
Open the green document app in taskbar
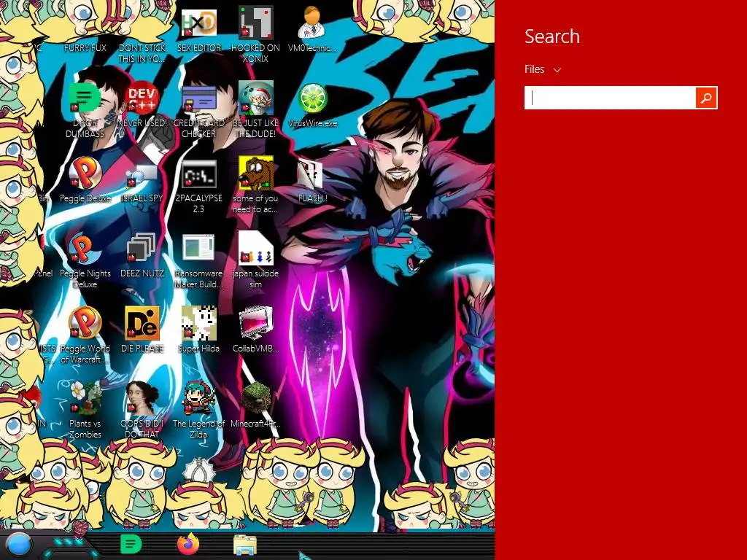131,544
